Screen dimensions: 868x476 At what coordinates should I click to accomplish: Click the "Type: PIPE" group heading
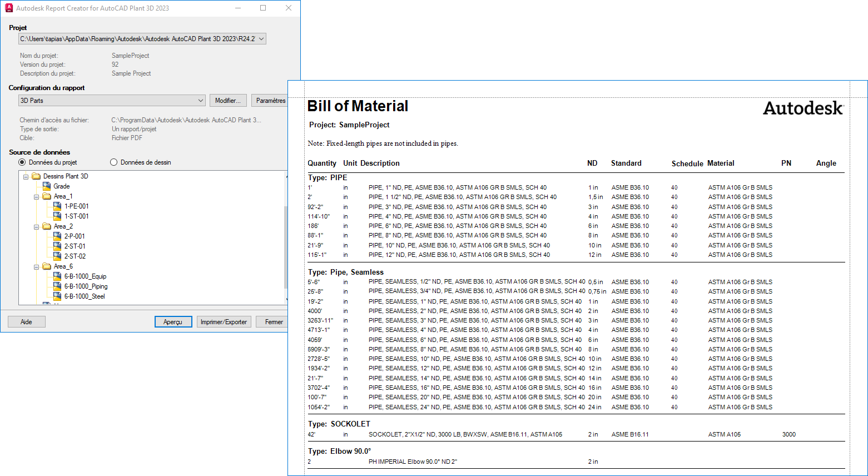(x=328, y=178)
